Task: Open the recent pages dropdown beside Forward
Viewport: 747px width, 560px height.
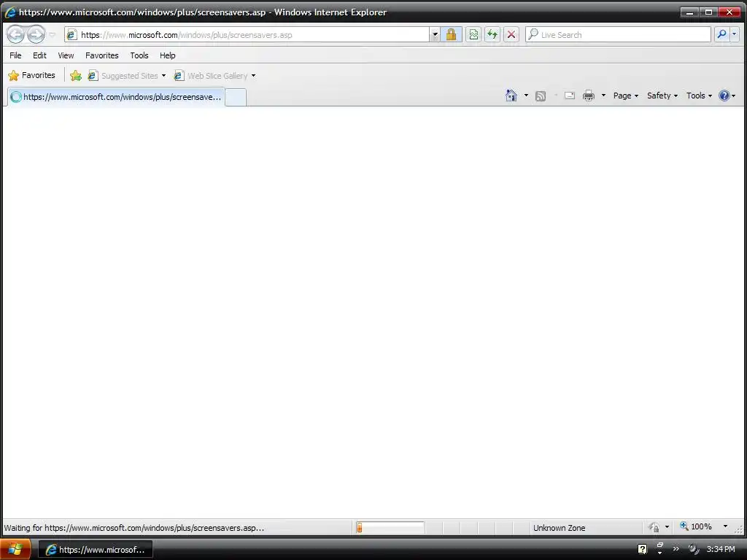Action: [x=53, y=35]
